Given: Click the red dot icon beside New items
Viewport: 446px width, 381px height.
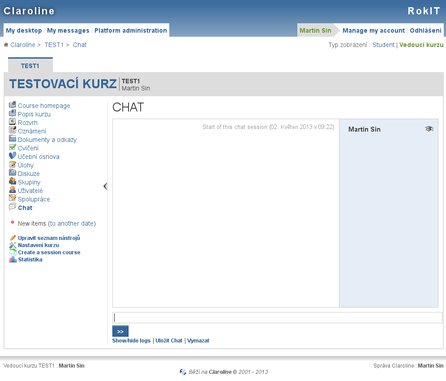Looking at the screenshot, I should [x=12, y=222].
